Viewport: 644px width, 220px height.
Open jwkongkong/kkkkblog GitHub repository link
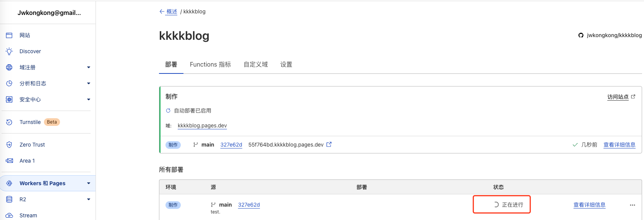[x=614, y=35]
